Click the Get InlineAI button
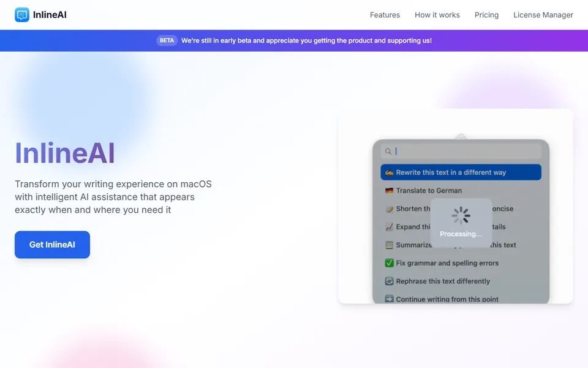Image resolution: width=588 pixels, height=368 pixels. 52,245
